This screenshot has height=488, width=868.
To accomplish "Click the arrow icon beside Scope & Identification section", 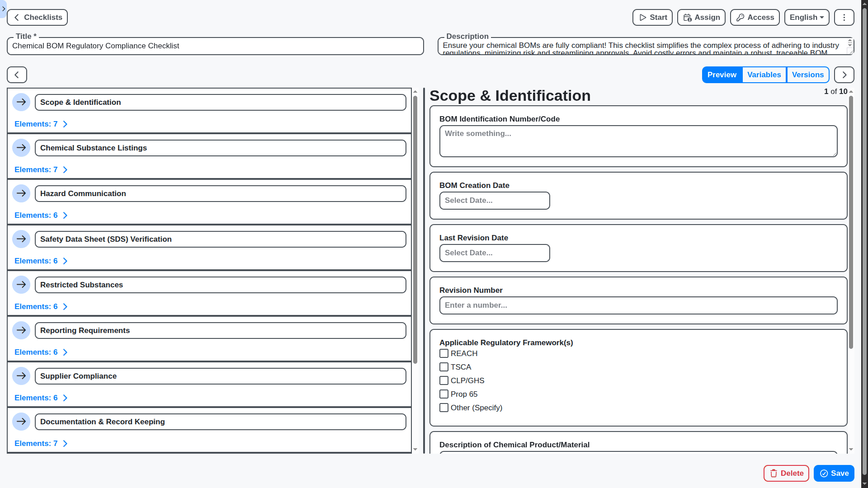I will click(x=21, y=102).
